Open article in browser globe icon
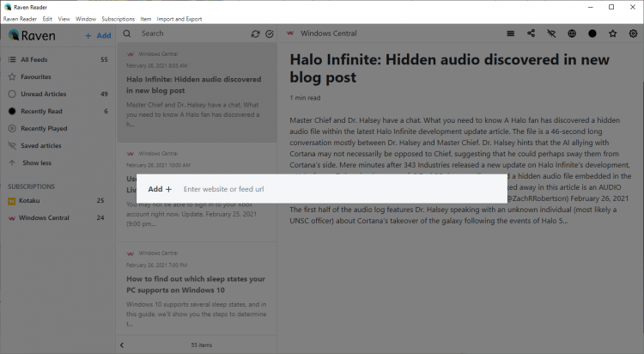The height and width of the screenshot is (354, 644). pyautogui.click(x=572, y=34)
